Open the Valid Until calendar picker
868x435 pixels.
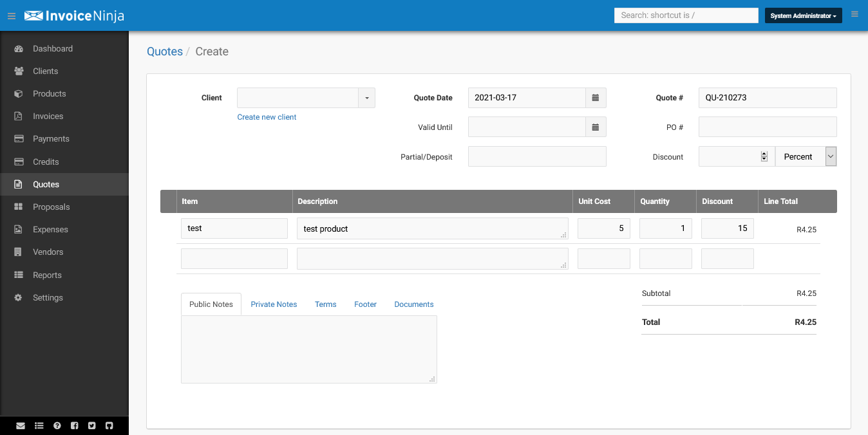[595, 127]
